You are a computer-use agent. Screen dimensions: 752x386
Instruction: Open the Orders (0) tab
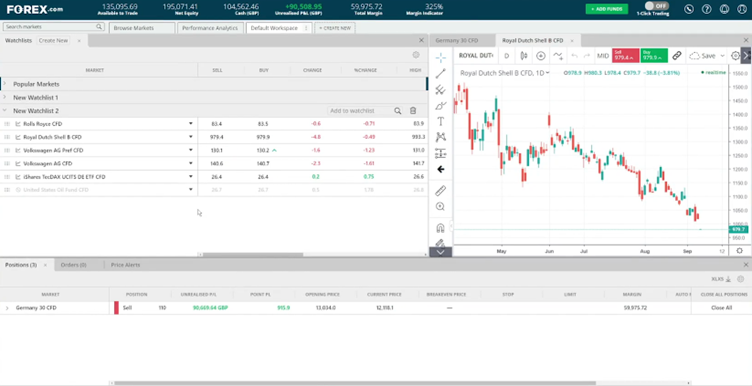[x=73, y=265]
